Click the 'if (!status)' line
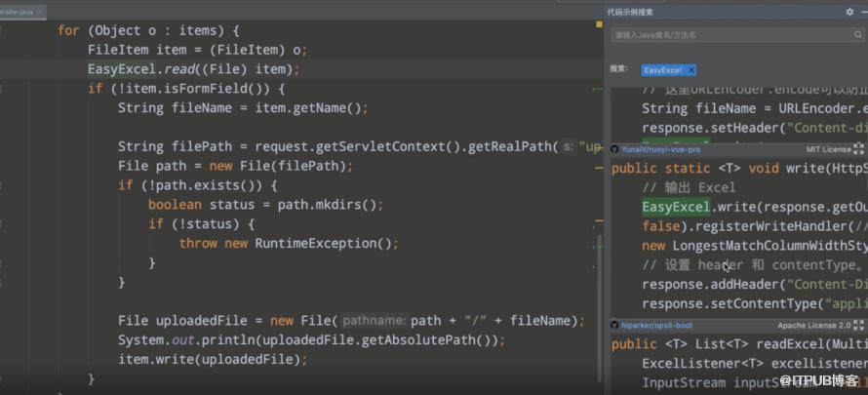 [x=202, y=224]
